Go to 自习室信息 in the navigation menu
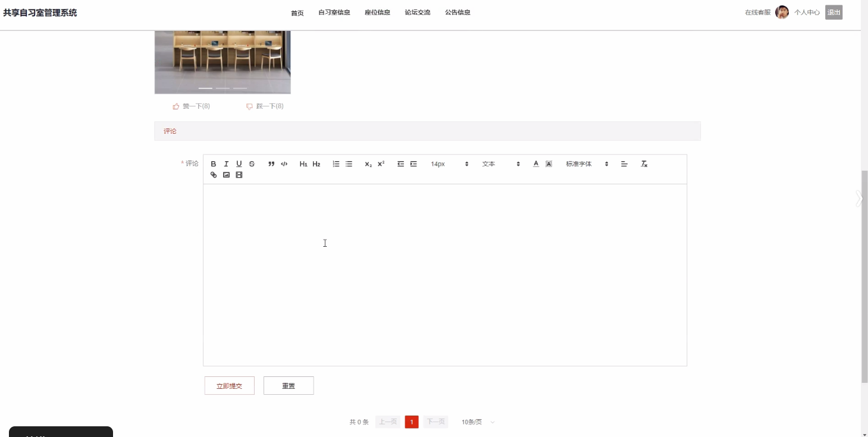 (334, 12)
